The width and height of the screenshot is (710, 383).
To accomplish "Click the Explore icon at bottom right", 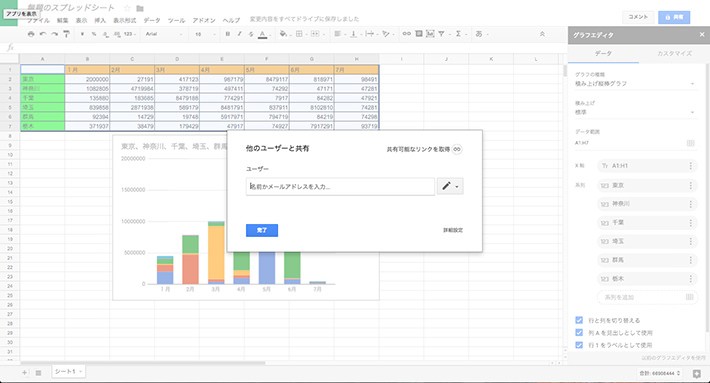I will 697,373.
